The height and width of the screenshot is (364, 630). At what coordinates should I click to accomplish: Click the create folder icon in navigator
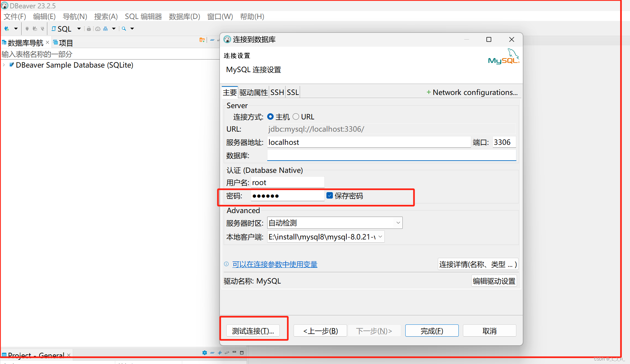(x=202, y=40)
